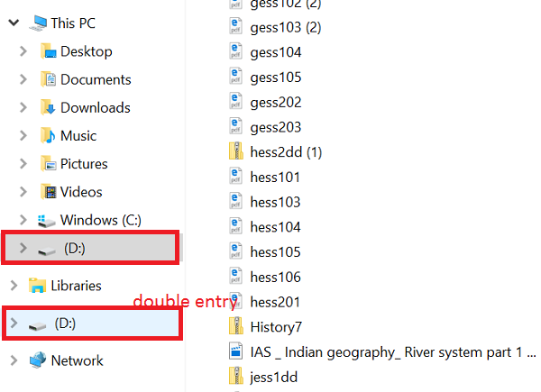Click the PDF icon of hess106
Image resolution: width=541 pixels, height=392 pixels.
[x=235, y=276]
